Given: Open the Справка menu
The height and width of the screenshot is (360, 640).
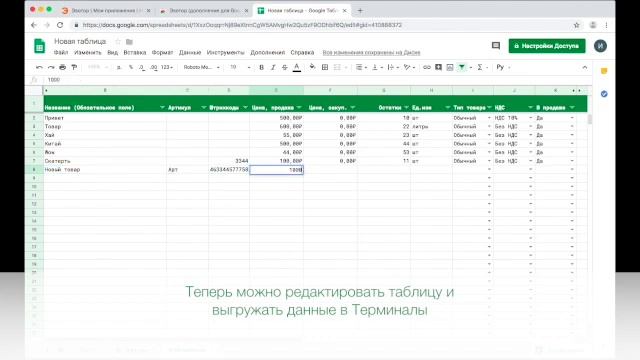Looking at the screenshot, I should pos(302,53).
